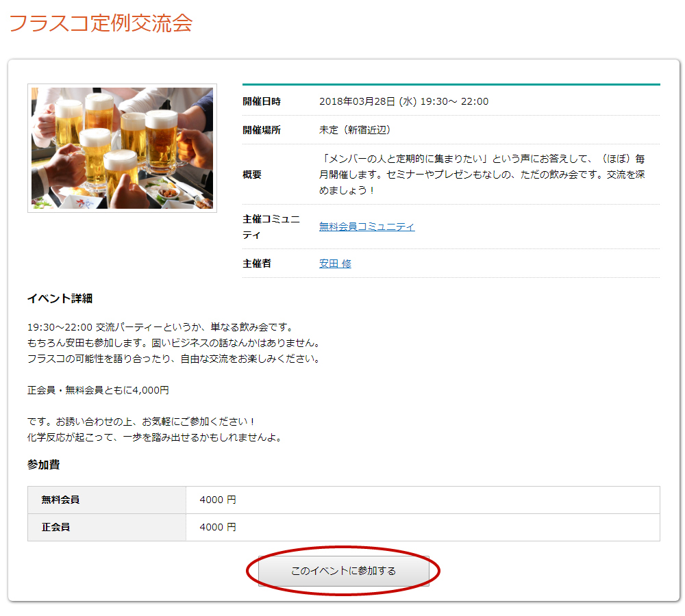
Task: Open organizer 安田 修 profile link
Action: (x=335, y=264)
